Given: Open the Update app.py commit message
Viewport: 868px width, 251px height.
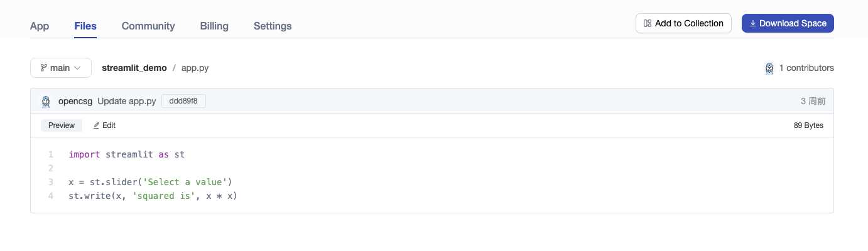Looking at the screenshot, I should pos(126,101).
